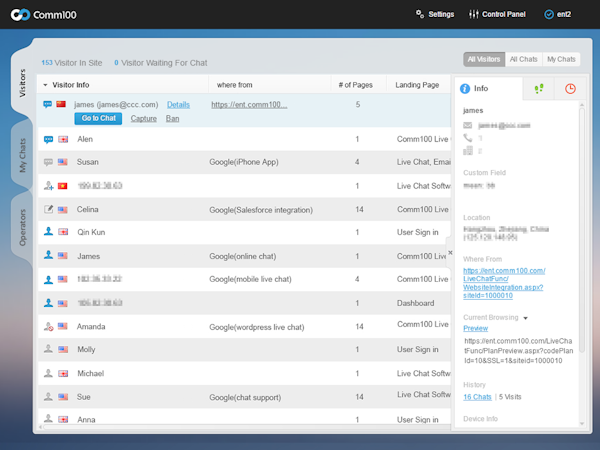
Task: Click Google(chat support) in Sue's row
Action: point(245,398)
